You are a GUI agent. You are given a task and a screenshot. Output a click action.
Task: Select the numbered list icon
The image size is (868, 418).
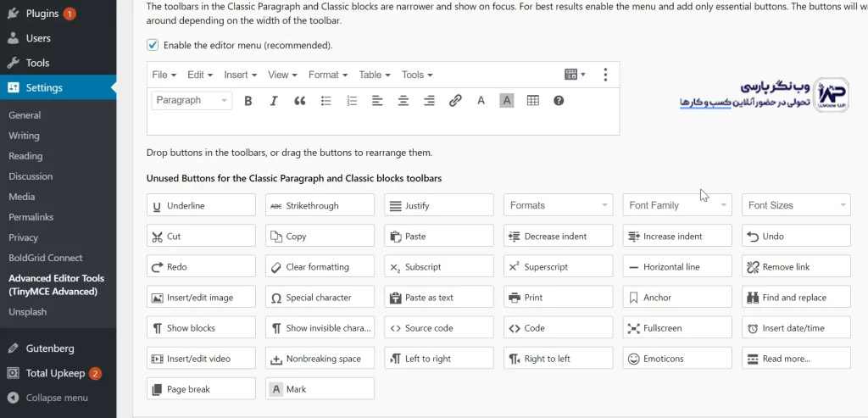click(x=352, y=101)
